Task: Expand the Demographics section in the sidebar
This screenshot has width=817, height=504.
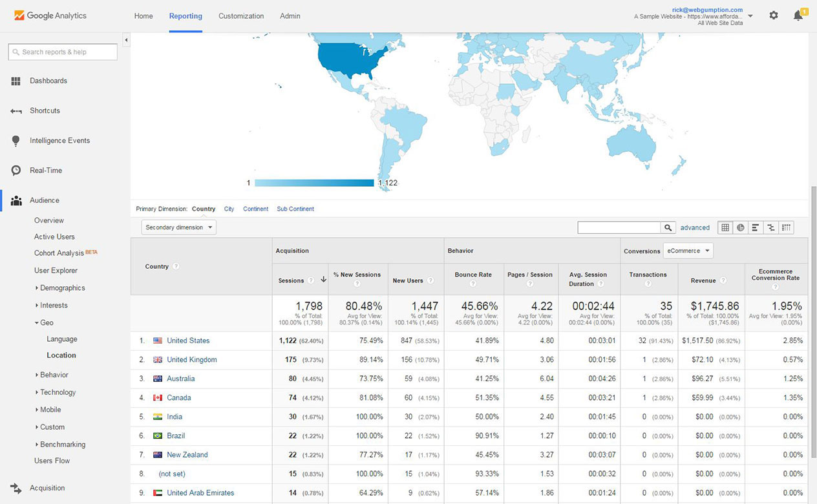Action: (x=61, y=288)
